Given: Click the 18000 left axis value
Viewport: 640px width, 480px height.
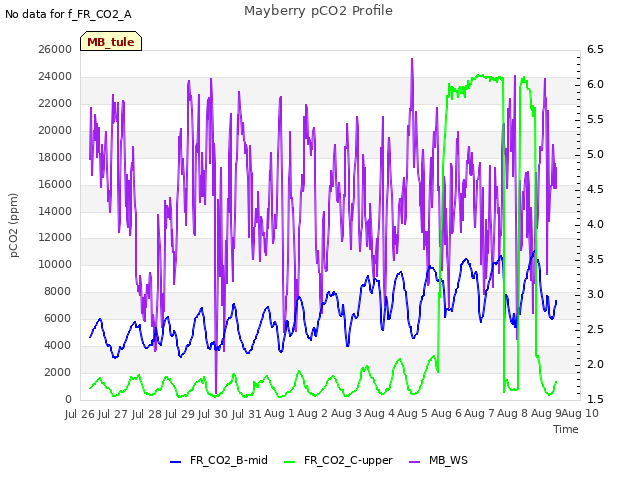Looking at the screenshot, I should [x=55, y=158].
